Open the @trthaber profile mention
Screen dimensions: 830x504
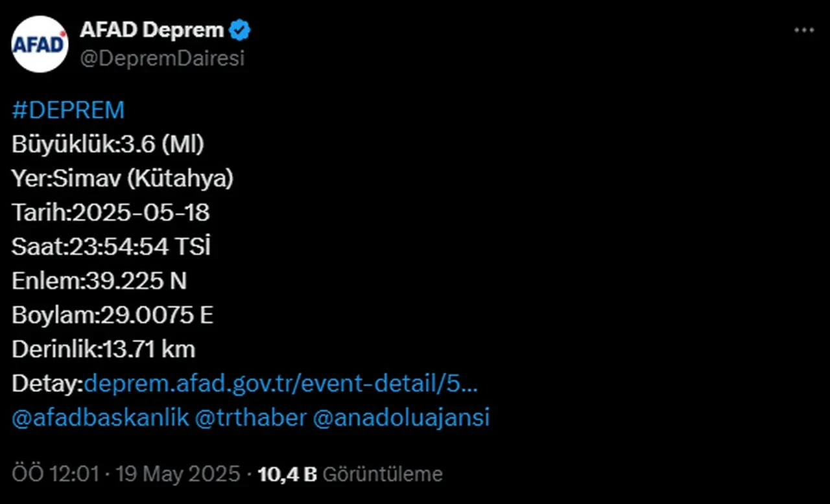point(253,418)
